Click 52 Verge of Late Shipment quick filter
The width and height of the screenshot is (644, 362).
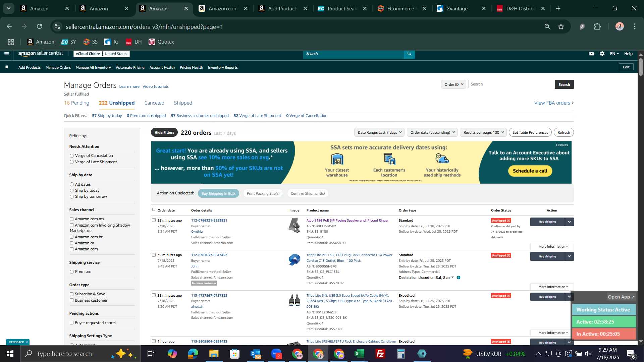[257, 116]
